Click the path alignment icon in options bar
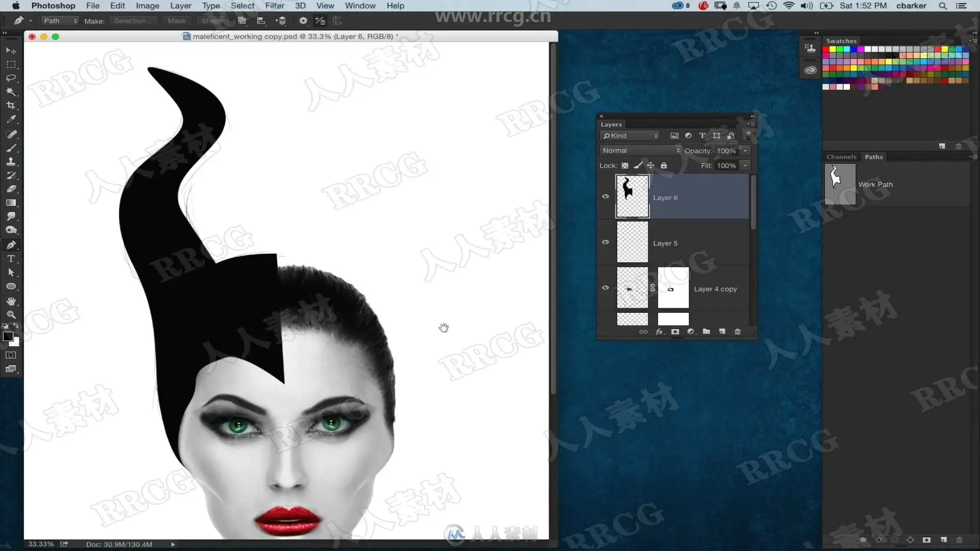 [261, 21]
